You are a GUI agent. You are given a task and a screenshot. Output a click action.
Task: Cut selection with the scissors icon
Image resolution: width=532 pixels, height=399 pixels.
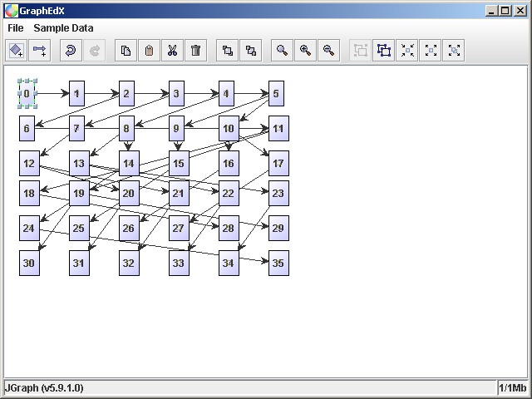click(172, 50)
